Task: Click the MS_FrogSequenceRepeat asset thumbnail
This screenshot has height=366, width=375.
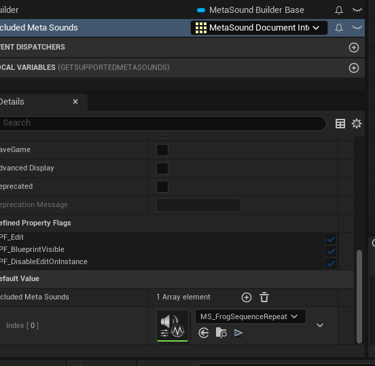Action: click(172, 326)
